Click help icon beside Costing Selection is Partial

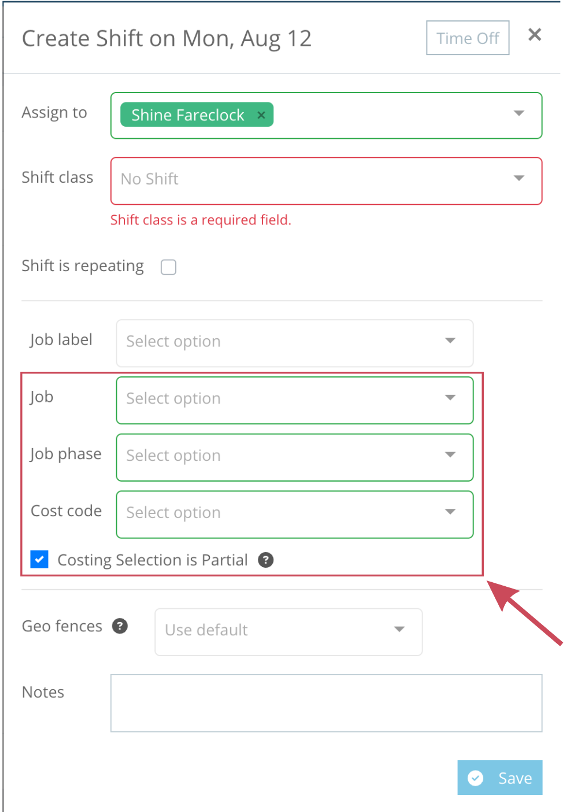[266, 560]
